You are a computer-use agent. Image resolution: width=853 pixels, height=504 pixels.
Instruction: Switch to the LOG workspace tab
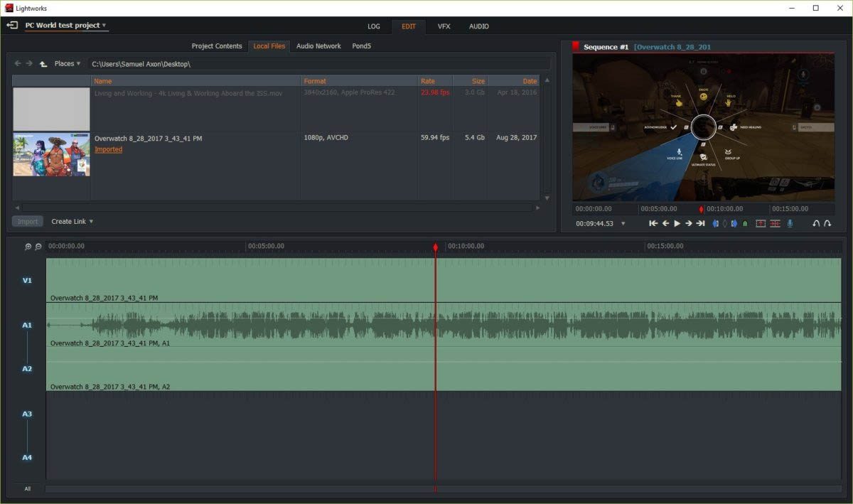pos(374,26)
